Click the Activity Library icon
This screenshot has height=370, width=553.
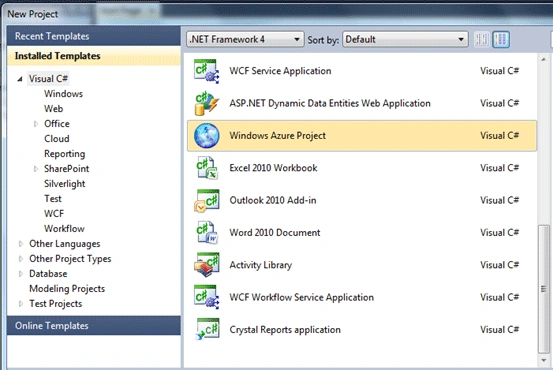pyautogui.click(x=207, y=265)
